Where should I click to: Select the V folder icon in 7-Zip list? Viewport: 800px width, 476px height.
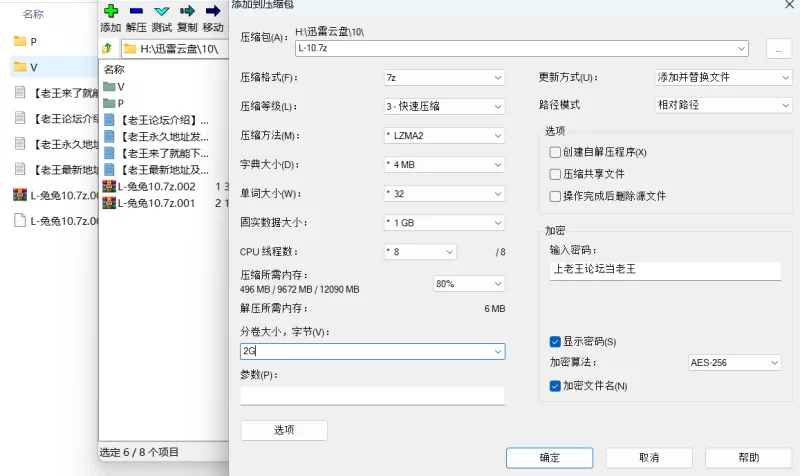(x=109, y=86)
